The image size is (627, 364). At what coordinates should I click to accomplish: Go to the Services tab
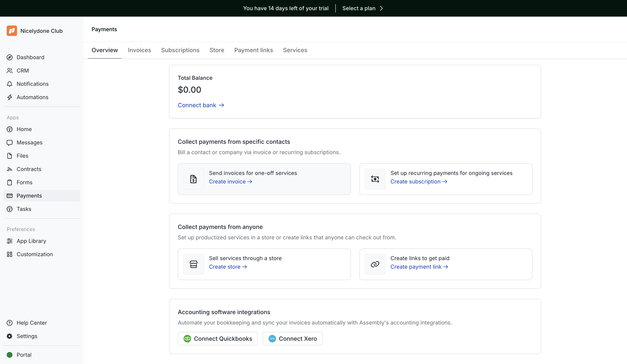point(295,50)
